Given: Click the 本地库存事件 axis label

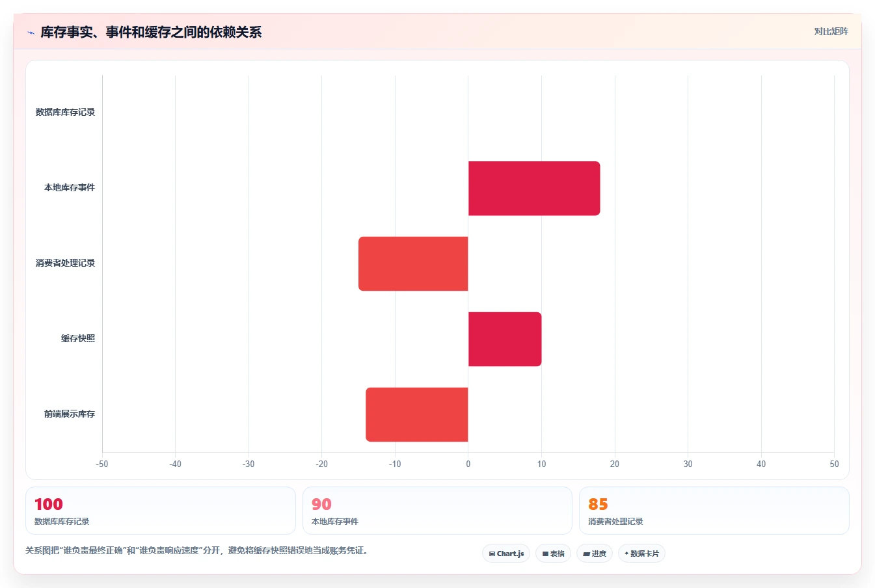Looking at the screenshot, I should click(x=70, y=187).
